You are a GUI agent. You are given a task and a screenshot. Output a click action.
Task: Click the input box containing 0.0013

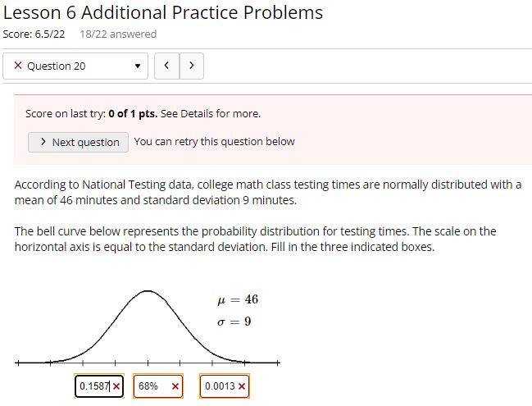click(225, 386)
